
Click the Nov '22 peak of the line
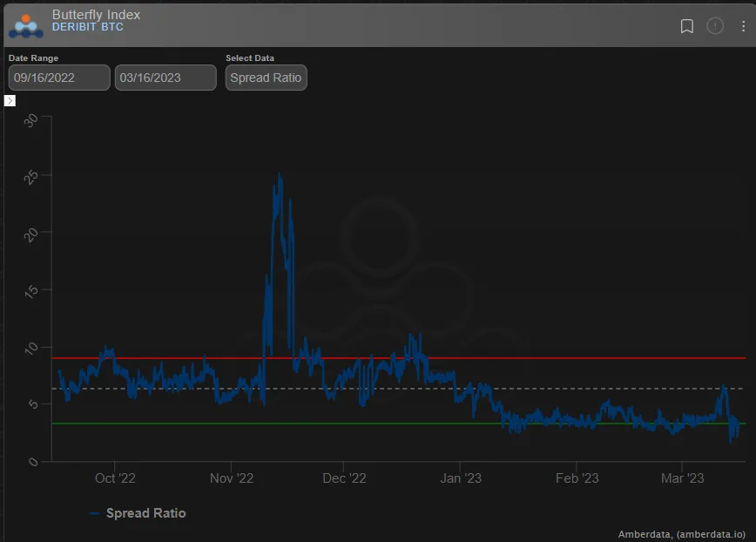[280, 174]
